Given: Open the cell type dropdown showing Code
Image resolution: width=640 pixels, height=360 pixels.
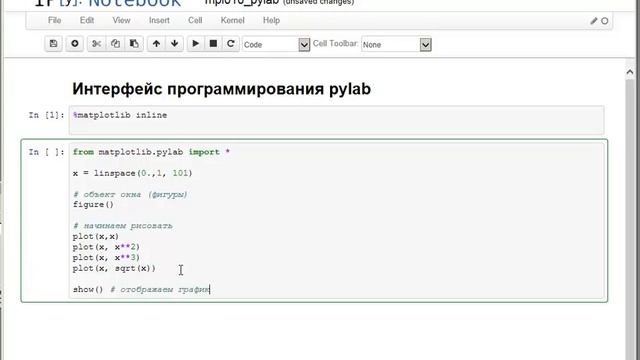Looking at the screenshot, I should click(x=276, y=44).
